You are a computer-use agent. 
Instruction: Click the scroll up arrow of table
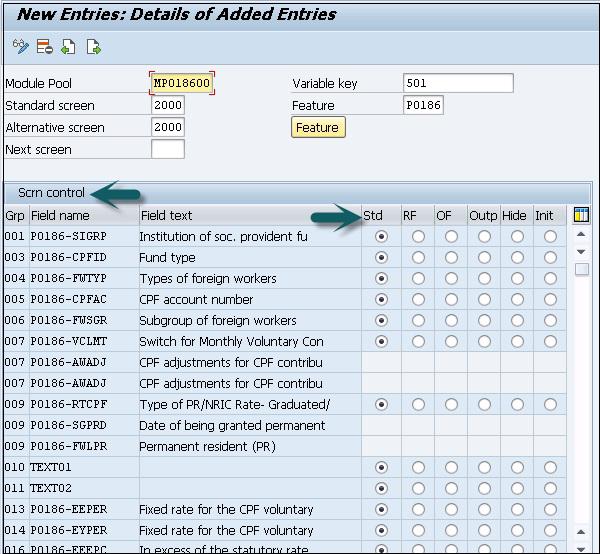[581, 236]
